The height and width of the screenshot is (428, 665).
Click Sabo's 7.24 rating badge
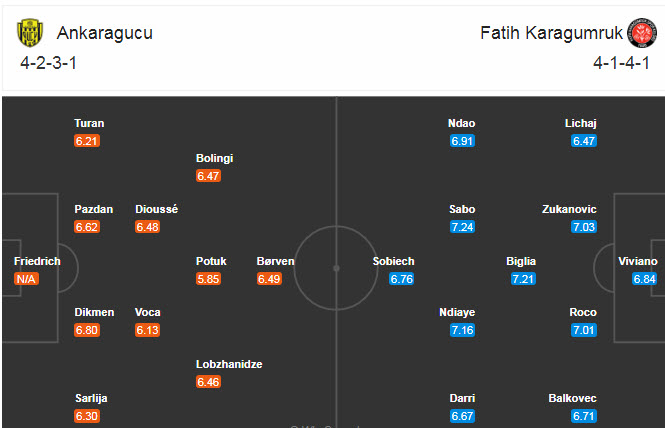462,227
